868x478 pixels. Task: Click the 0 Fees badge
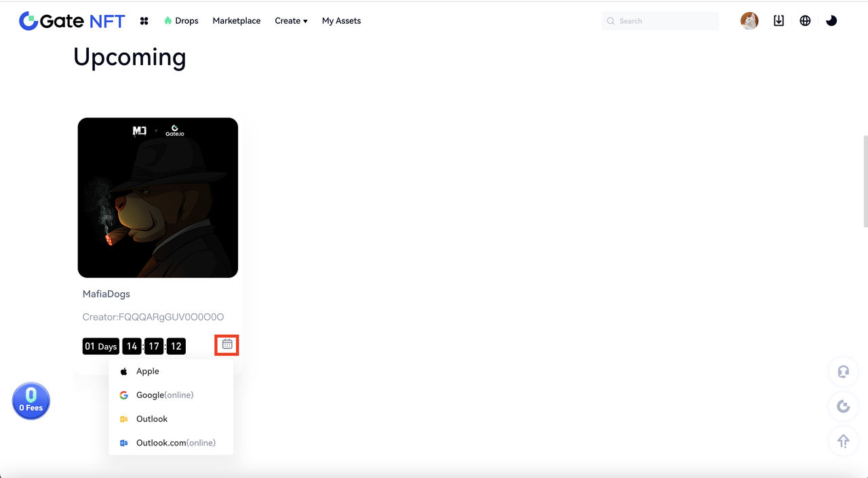pyautogui.click(x=31, y=401)
